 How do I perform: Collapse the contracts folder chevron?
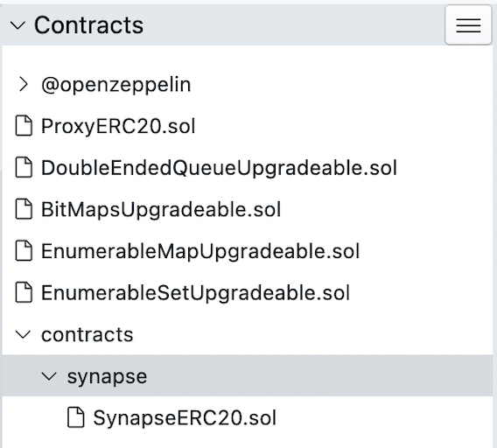[23, 334]
